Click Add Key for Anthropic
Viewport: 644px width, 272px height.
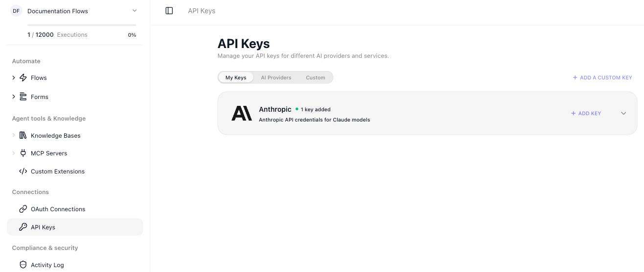point(586,113)
